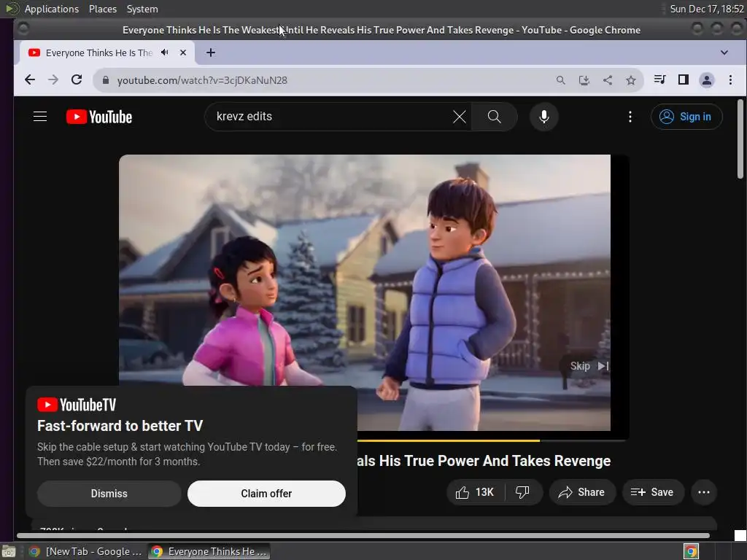Claim the YouTube TV offer
This screenshot has height=560, width=747.
pyautogui.click(x=266, y=494)
